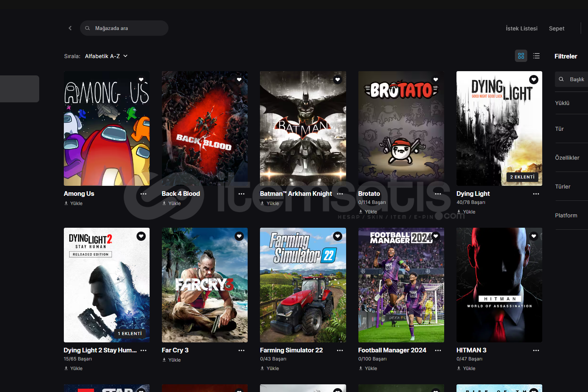Click '0/100 Başarı' under Football Manager 2024
588x392 pixels.
[x=373, y=359]
